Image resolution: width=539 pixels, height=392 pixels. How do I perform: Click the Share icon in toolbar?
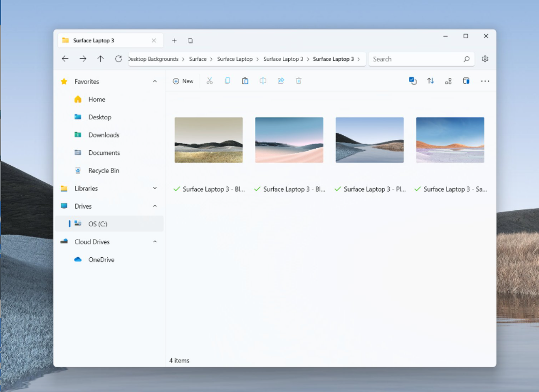(x=281, y=81)
